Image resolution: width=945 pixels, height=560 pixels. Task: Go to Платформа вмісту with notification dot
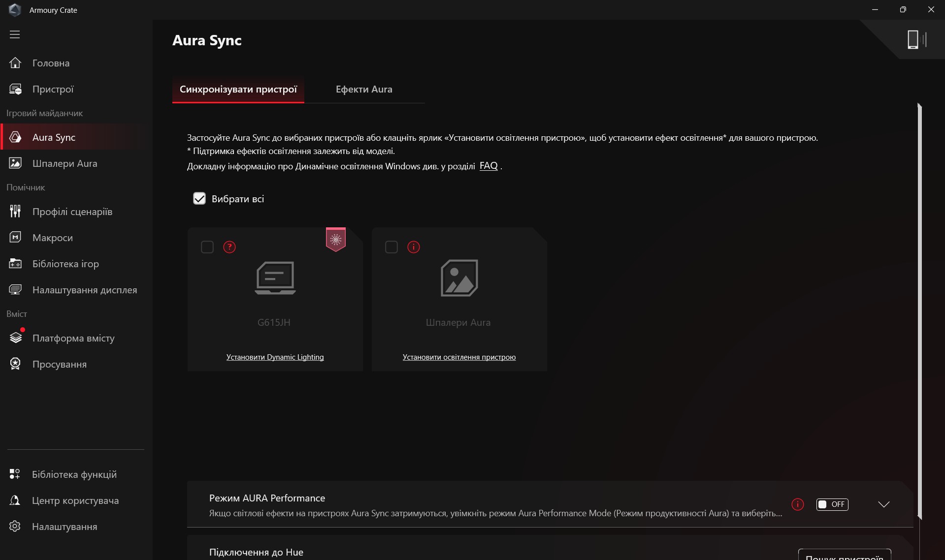tap(73, 338)
